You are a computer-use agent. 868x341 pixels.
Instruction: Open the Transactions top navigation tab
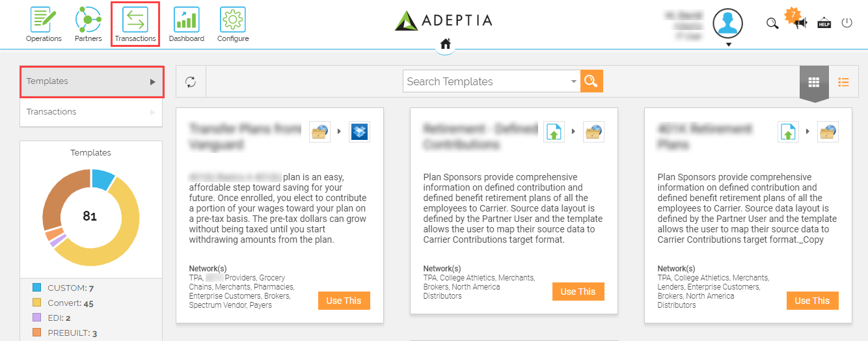(135, 24)
